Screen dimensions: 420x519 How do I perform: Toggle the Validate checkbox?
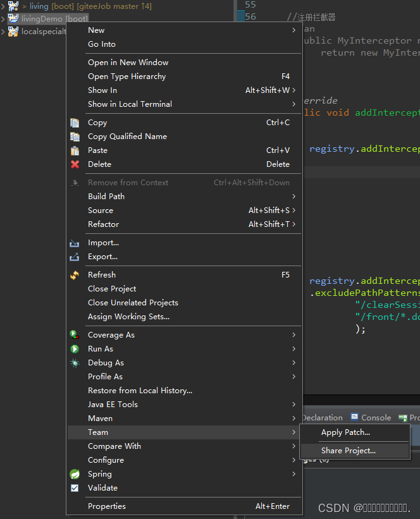[75, 488]
